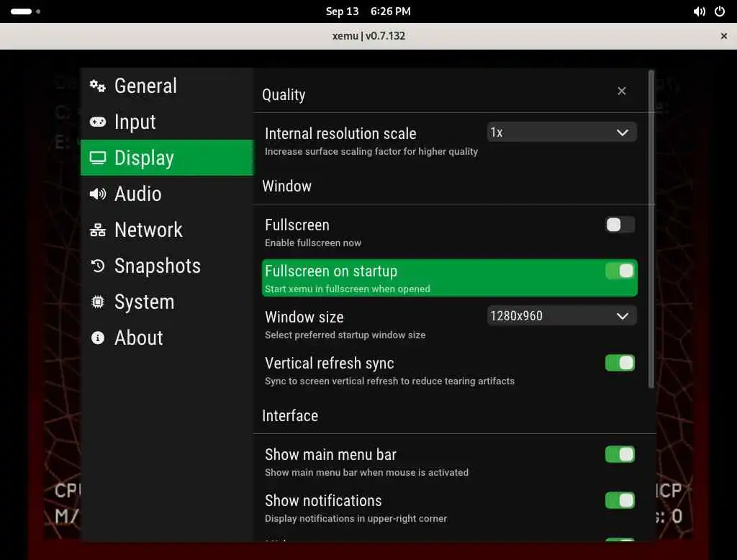The image size is (737, 560).
Task: Turn off Vertical refresh sync
Action: pyautogui.click(x=620, y=363)
